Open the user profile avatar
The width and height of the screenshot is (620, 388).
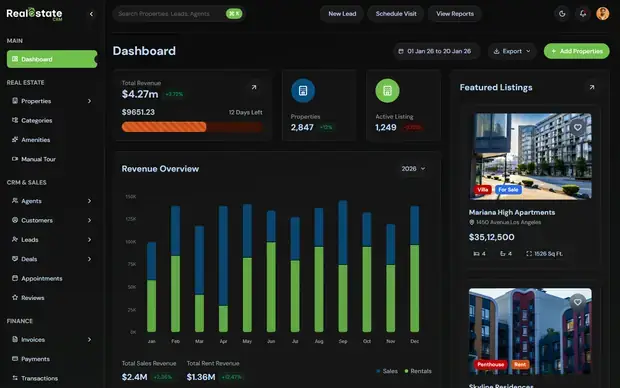coord(603,13)
